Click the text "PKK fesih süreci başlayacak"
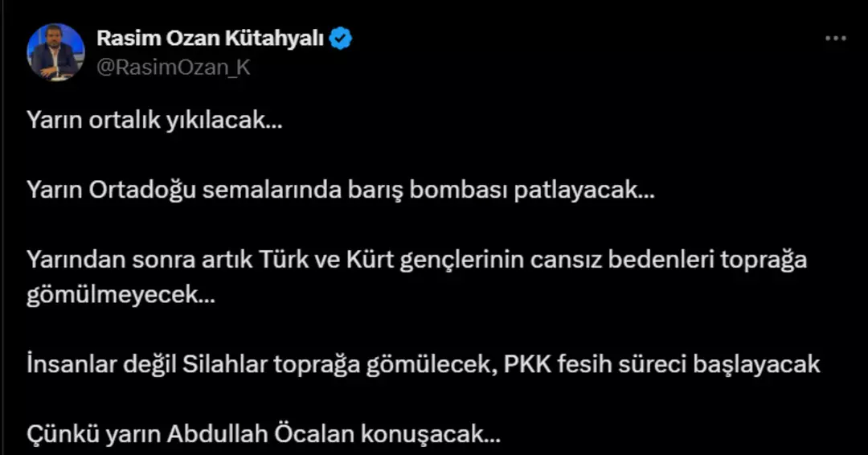The image size is (868, 455). (662, 364)
